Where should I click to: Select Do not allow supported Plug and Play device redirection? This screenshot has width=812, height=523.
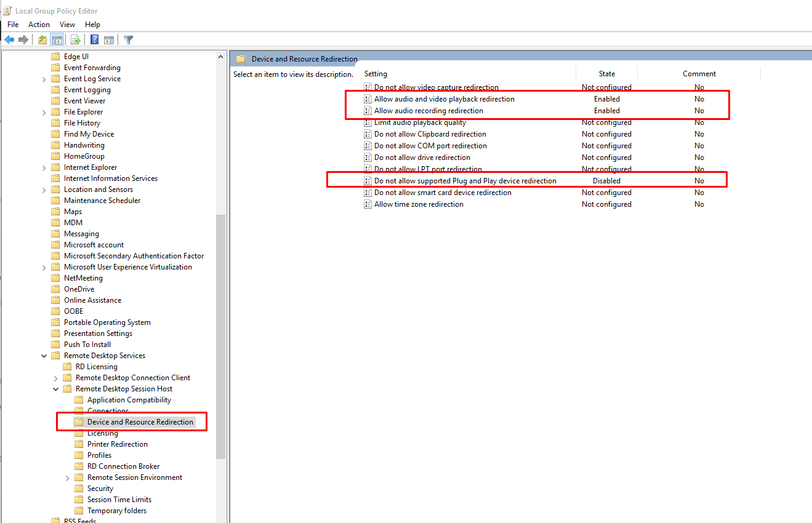pos(465,181)
